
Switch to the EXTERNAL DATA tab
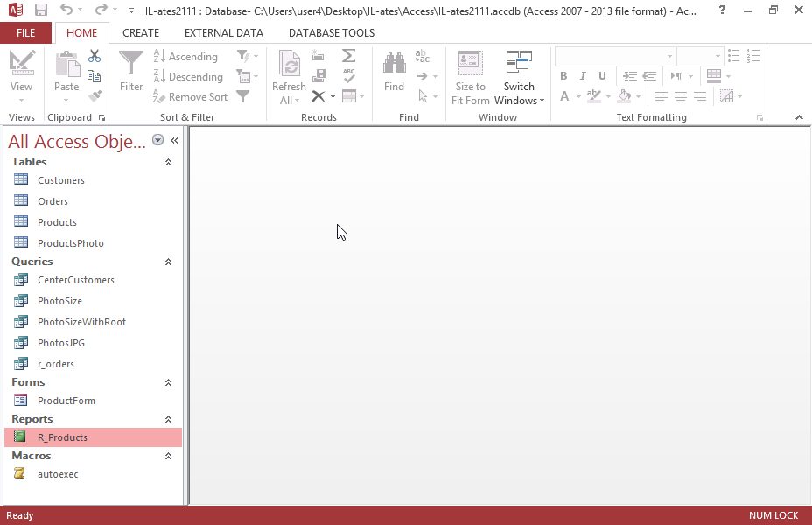[x=224, y=33]
